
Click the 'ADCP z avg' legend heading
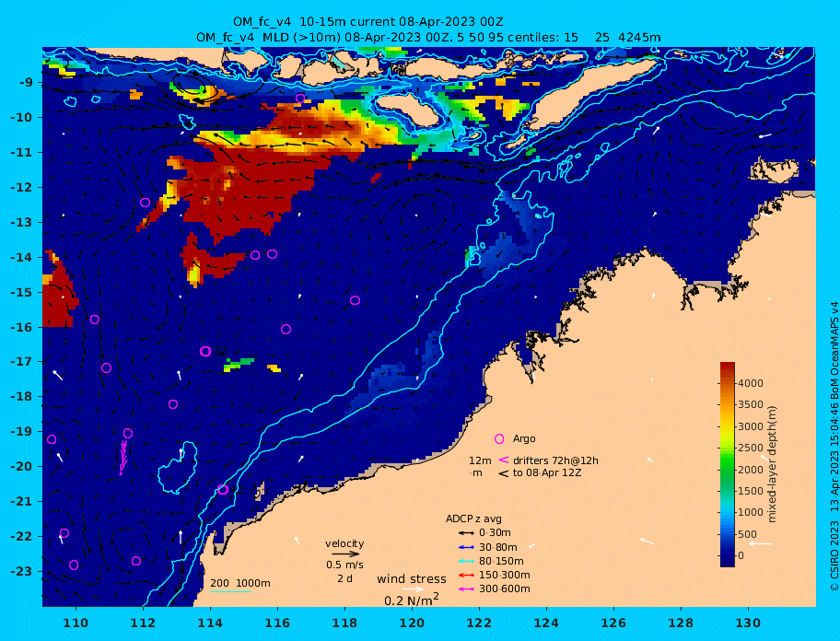point(473,519)
